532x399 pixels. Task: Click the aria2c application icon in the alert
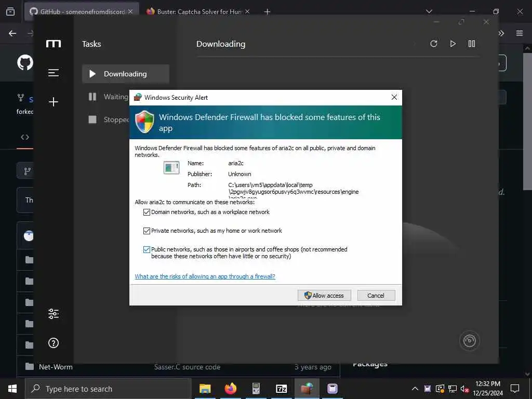(x=171, y=168)
